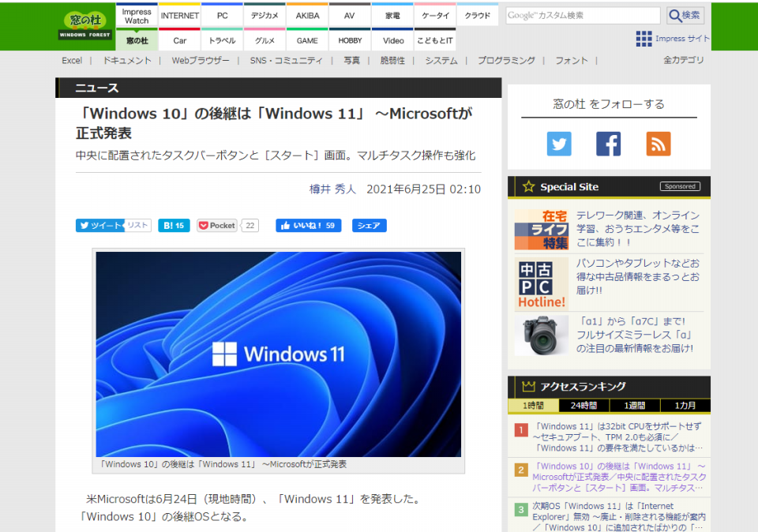Open the AKIBA tab

pos(307,16)
